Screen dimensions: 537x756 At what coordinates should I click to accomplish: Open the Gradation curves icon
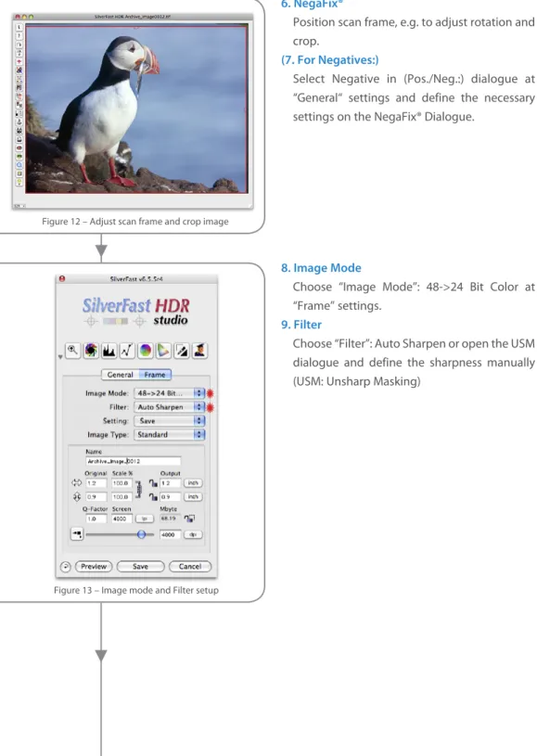click(127, 351)
